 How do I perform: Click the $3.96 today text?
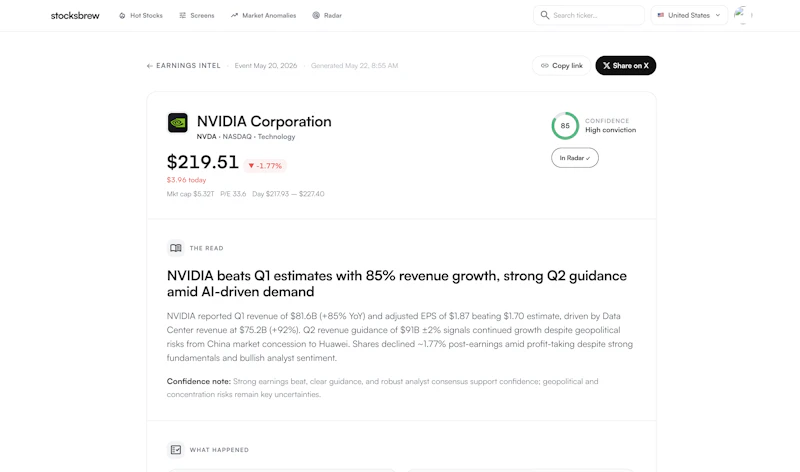point(186,180)
